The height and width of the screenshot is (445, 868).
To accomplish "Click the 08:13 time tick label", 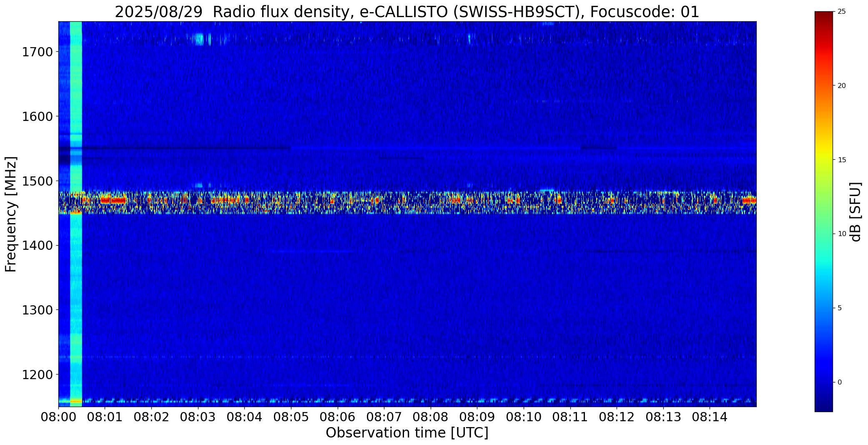I will [x=663, y=417].
